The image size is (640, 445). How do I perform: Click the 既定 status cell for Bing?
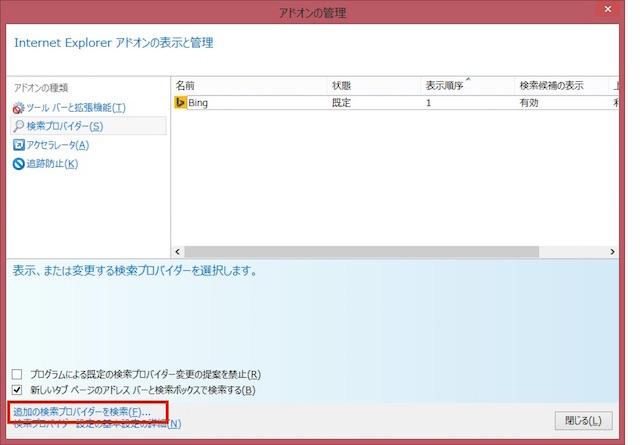(x=341, y=103)
